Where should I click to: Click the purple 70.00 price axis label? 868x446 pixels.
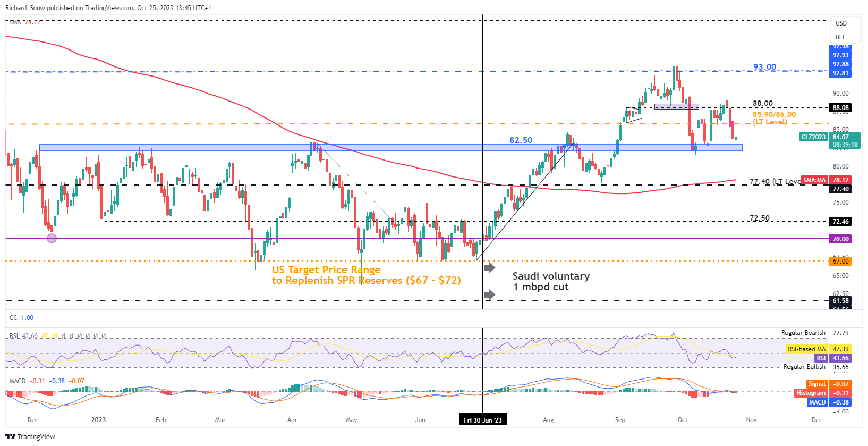[840, 239]
